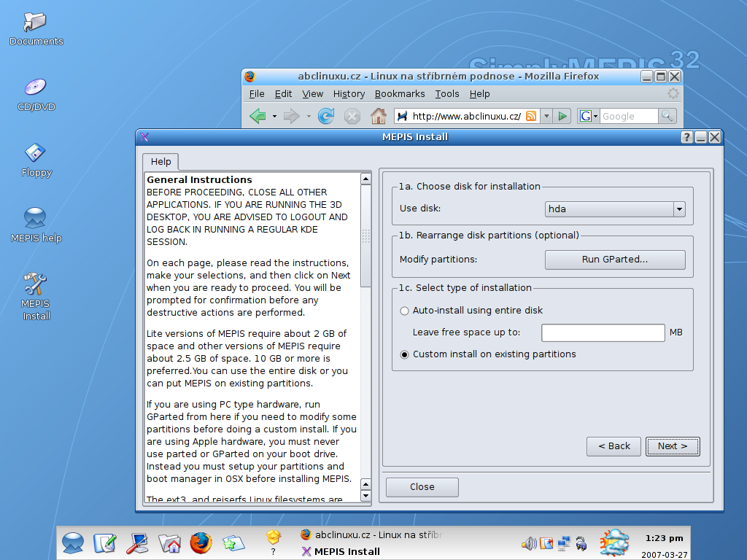Image resolution: width=747 pixels, height=560 pixels.
Task: Open the History menu in Firefox
Action: pos(349,94)
